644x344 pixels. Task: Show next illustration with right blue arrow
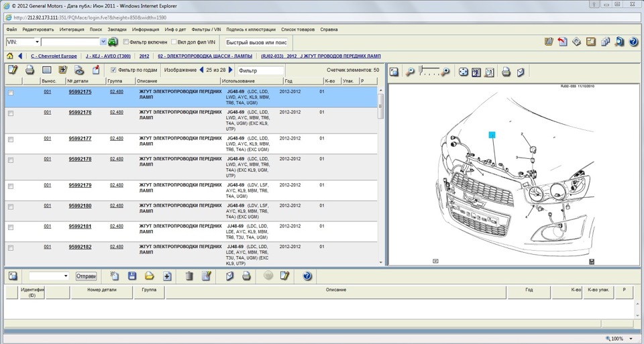click(x=230, y=70)
